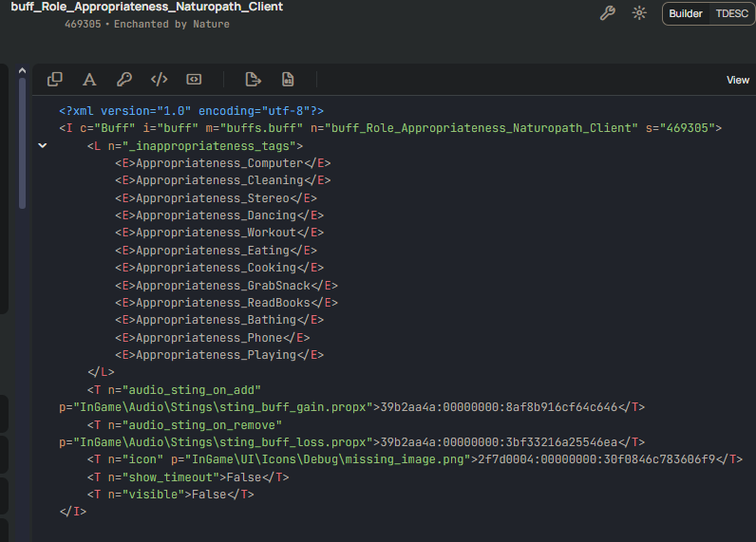Toggle light theme with the sun icon
This screenshot has width=756, height=542.
click(x=639, y=13)
